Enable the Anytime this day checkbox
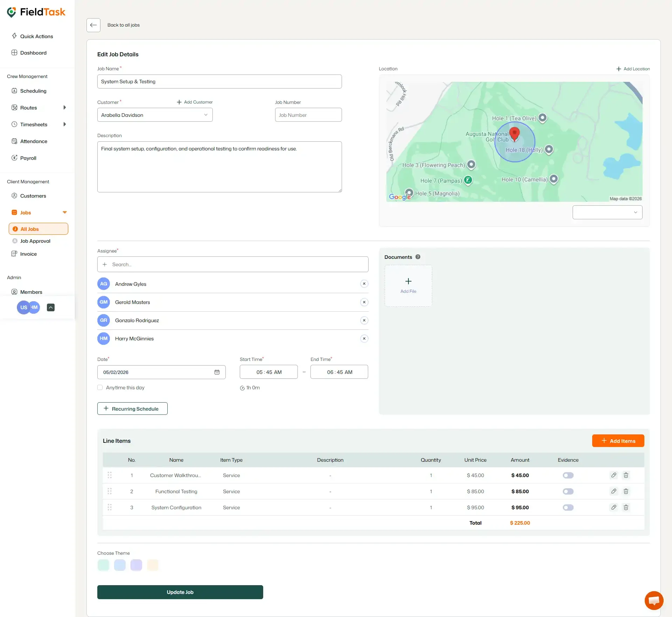 (x=100, y=387)
